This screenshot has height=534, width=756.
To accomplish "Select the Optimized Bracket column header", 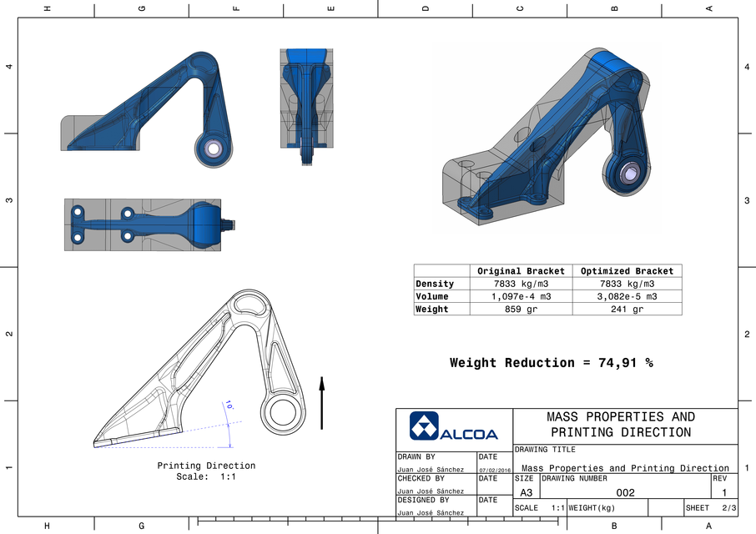I will [x=628, y=270].
